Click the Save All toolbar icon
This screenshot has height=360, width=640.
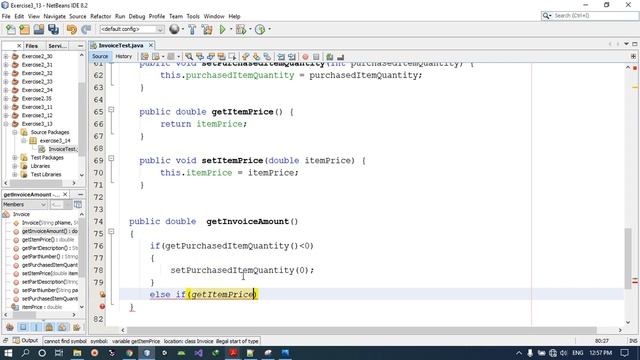point(53,29)
